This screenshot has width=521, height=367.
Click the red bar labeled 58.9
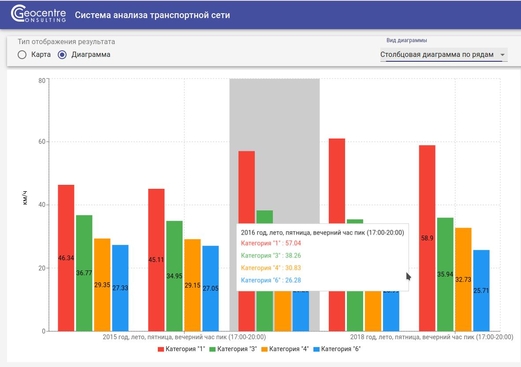[x=427, y=238]
